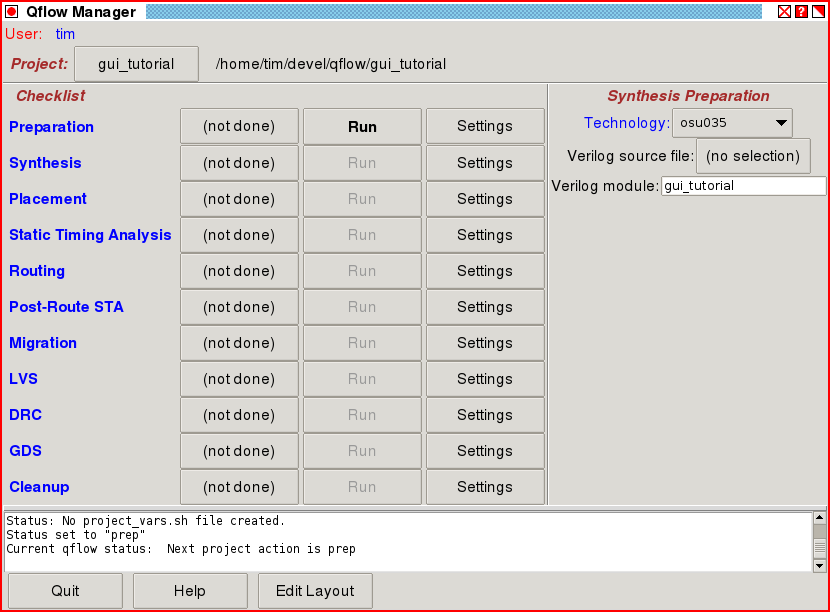
Task: Choose Verilog source file (no selection)
Action: [x=753, y=156]
